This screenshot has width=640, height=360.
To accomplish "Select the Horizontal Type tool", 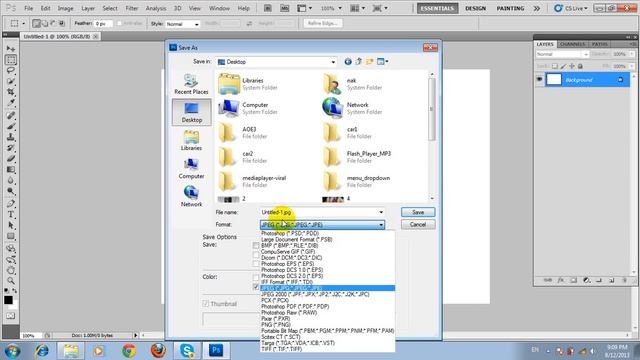I will [x=11, y=214].
